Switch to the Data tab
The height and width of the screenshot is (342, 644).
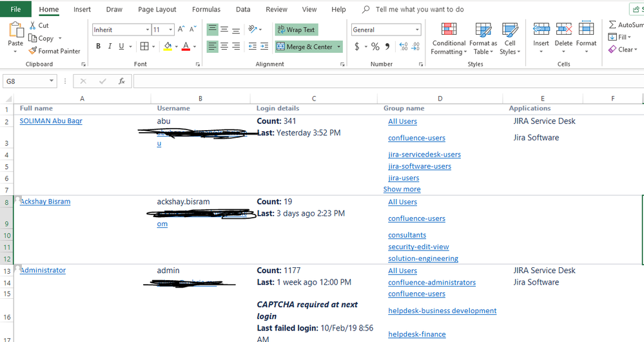coord(243,9)
